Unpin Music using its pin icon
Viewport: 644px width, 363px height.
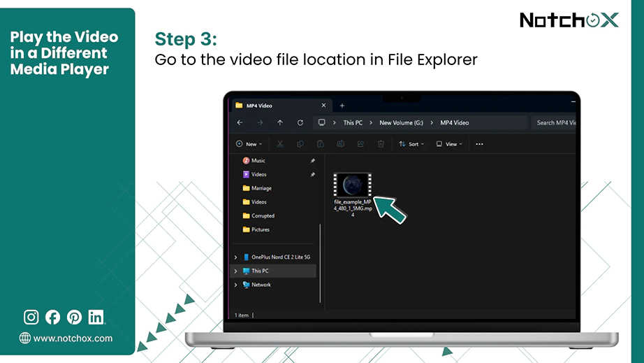click(x=312, y=161)
